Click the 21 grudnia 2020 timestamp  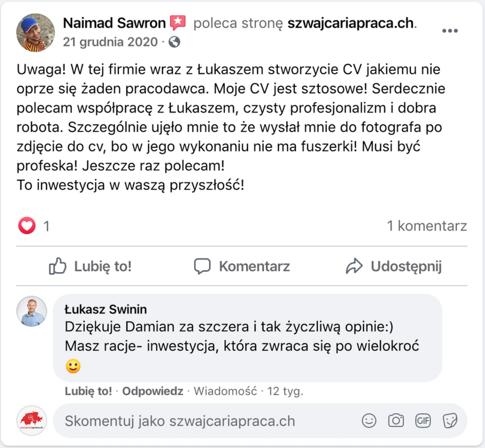click(110, 42)
